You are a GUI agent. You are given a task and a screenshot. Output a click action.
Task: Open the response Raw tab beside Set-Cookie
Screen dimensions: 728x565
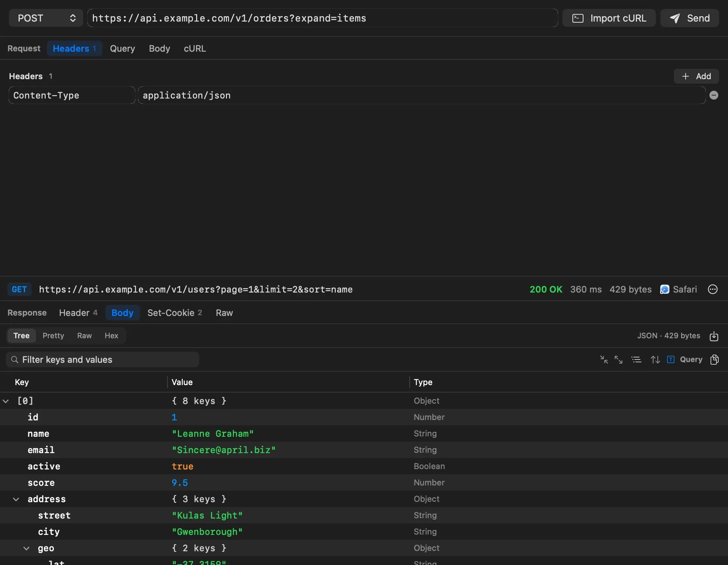pos(224,313)
